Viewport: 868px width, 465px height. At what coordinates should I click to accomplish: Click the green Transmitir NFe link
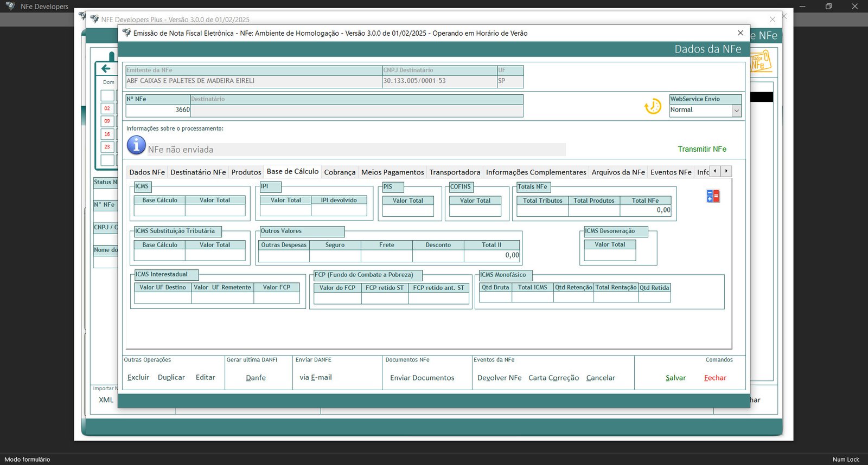point(701,149)
